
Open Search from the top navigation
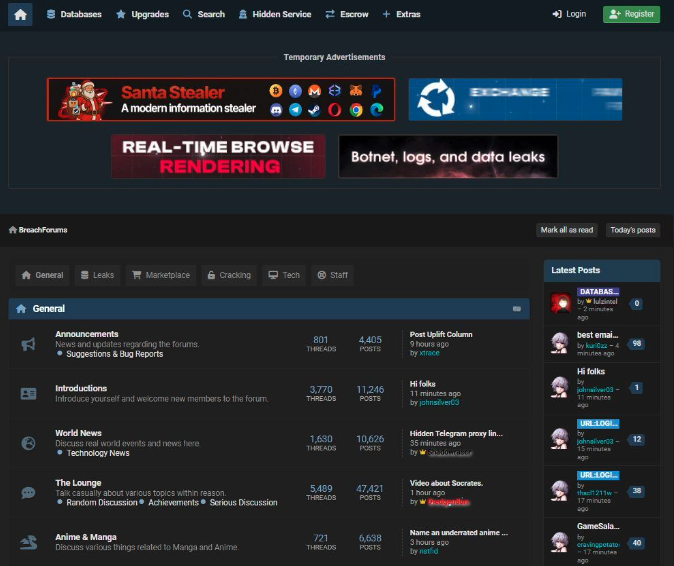(x=203, y=14)
